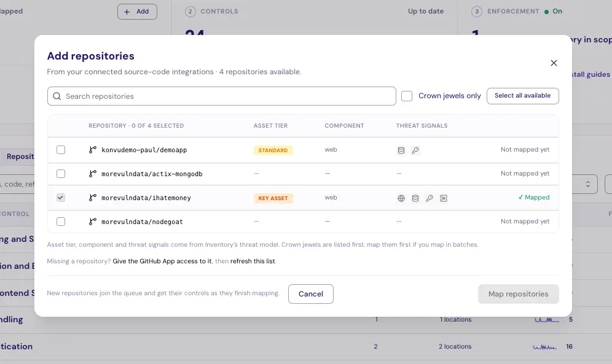Click the Map repositories button

pyautogui.click(x=519, y=294)
